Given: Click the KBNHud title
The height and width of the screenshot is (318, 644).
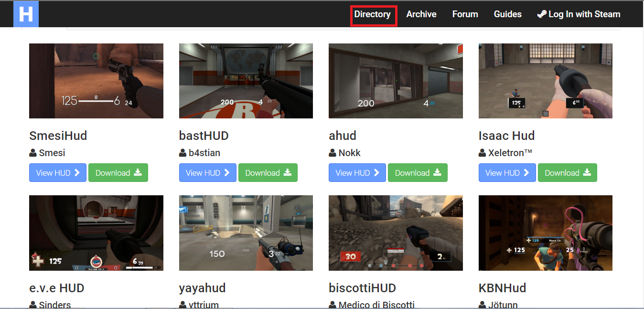Looking at the screenshot, I should pyautogui.click(x=503, y=288).
